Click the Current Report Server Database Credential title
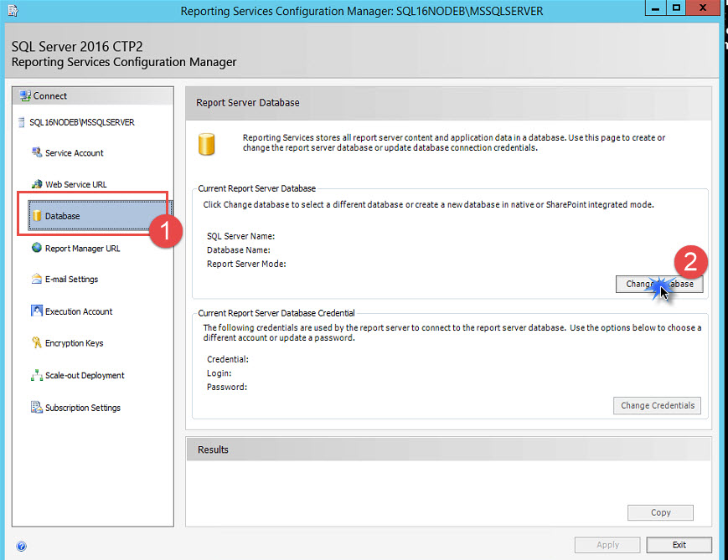728x560 pixels. click(x=276, y=313)
